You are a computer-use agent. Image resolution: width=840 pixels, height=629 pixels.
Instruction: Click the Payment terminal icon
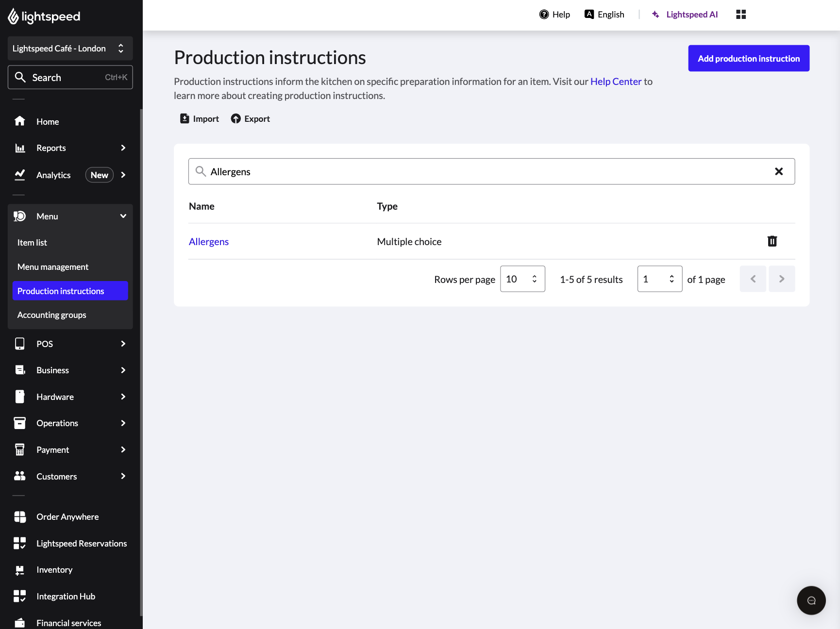pos(20,449)
